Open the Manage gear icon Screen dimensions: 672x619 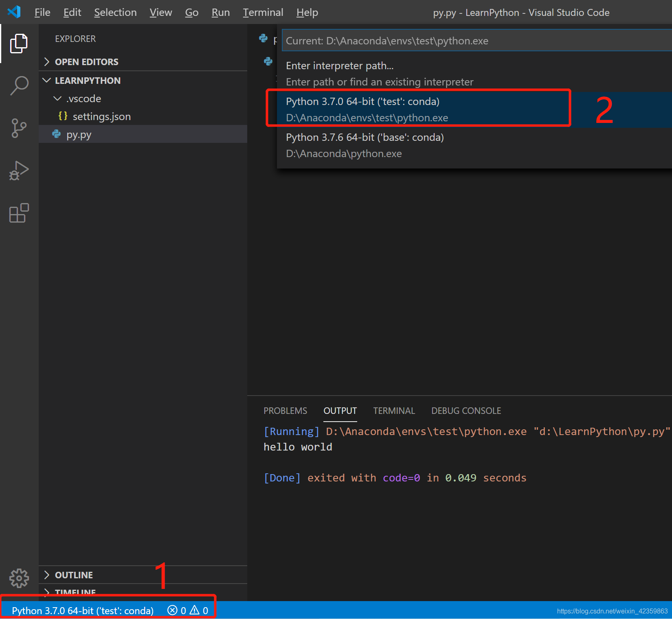[19, 578]
